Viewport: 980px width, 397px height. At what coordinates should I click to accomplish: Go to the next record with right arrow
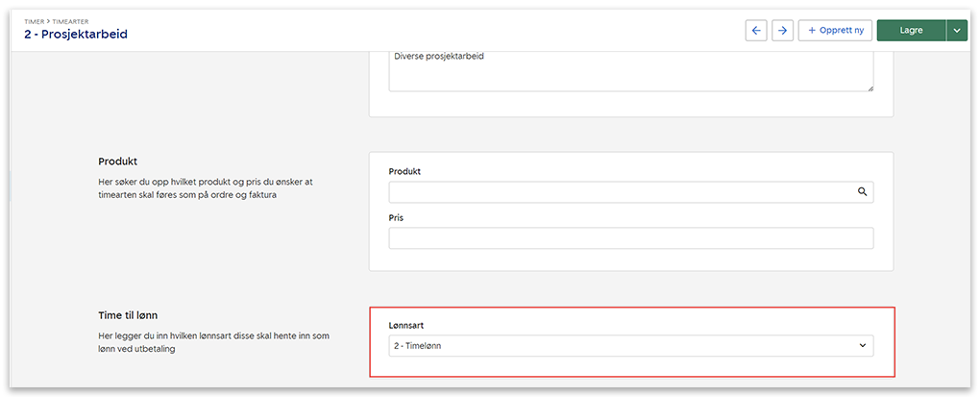(783, 31)
